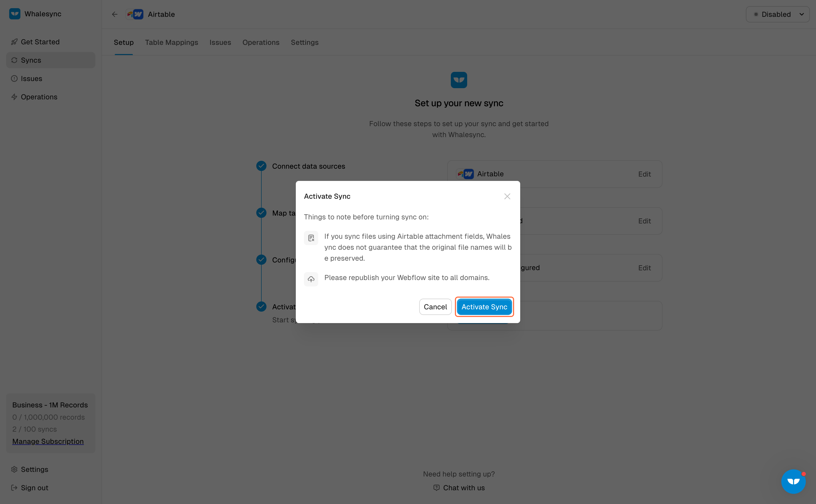Open Settings from the sidebar bottom
The height and width of the screenshot is (504, 816).
51,469
